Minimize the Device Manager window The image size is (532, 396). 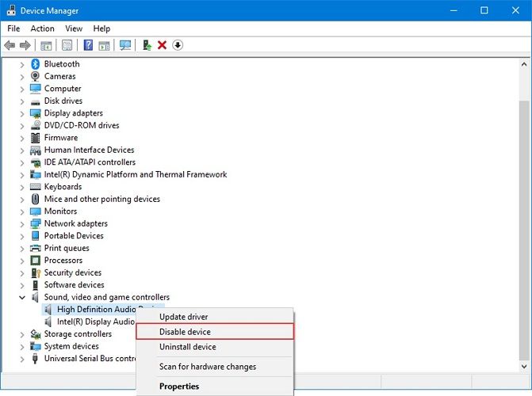(454, 10)
